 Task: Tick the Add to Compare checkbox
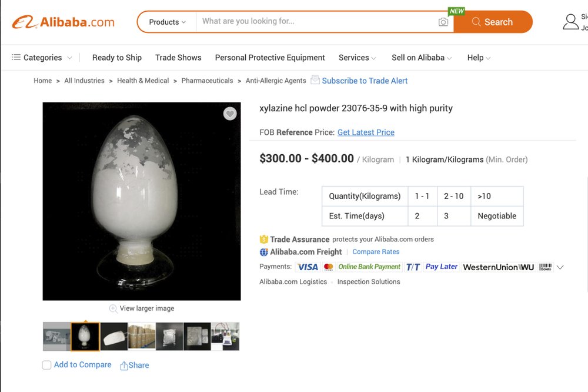[x=47, y=365]
